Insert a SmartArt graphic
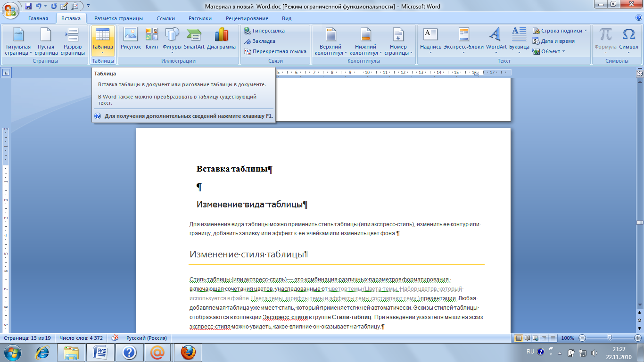644x362 pixels. (194, 39)
